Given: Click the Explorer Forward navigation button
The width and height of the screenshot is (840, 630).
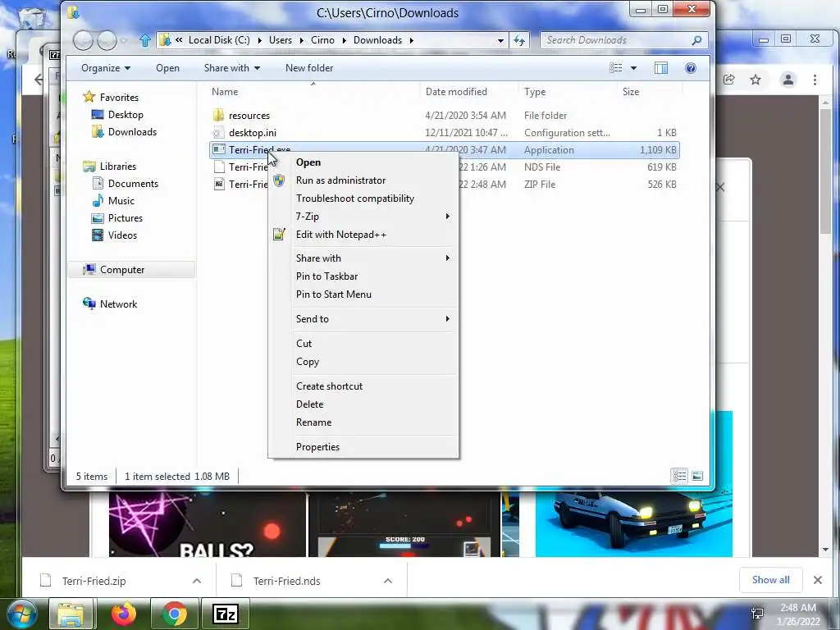Looking at the screenshot, I should (107, 40).
